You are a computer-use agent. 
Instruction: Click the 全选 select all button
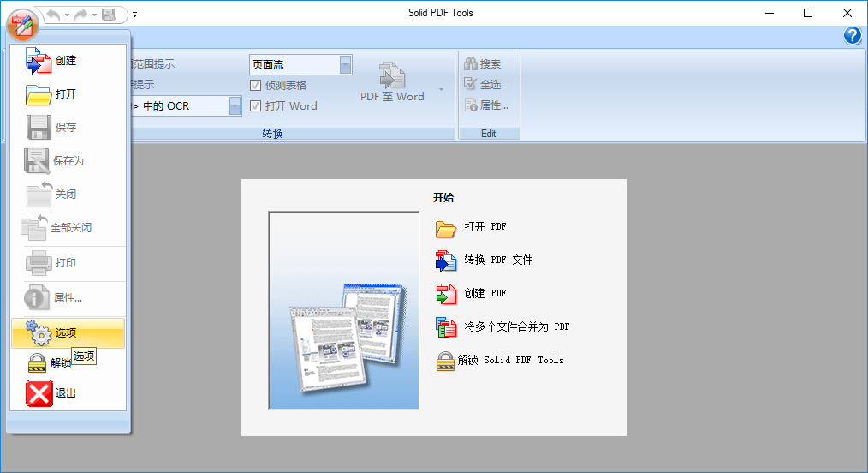coord(483,84)
